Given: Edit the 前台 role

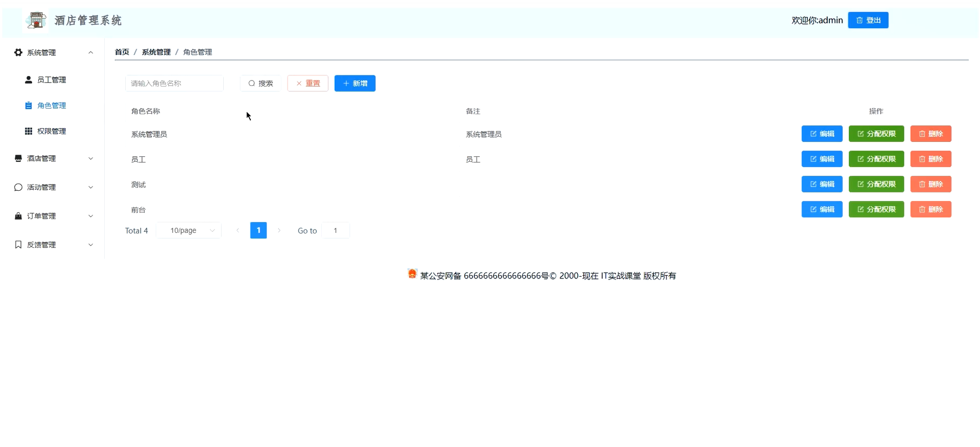Looking at the screenshot, I should [822, 209].
